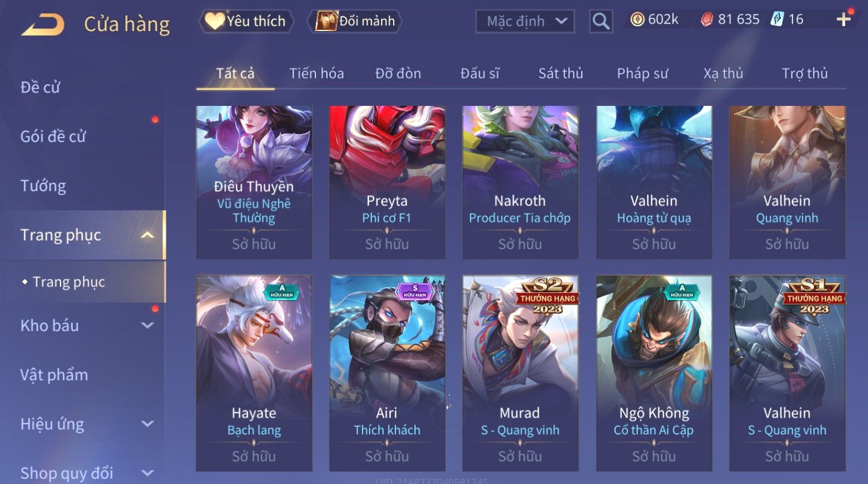This screenshot has width=868, height=484.
Task: Collapse the Trang phục sidebar section
Action: [x=147, y=235]
